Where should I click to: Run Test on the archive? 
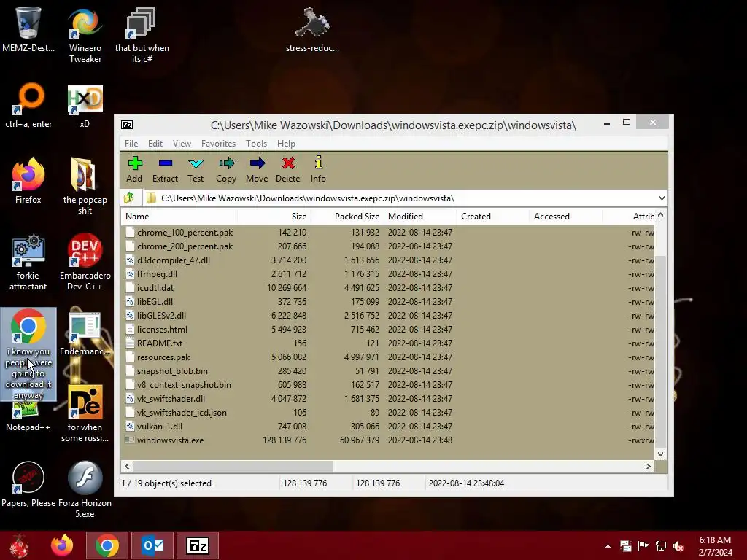pyautogui.click(x=196, y=169)
